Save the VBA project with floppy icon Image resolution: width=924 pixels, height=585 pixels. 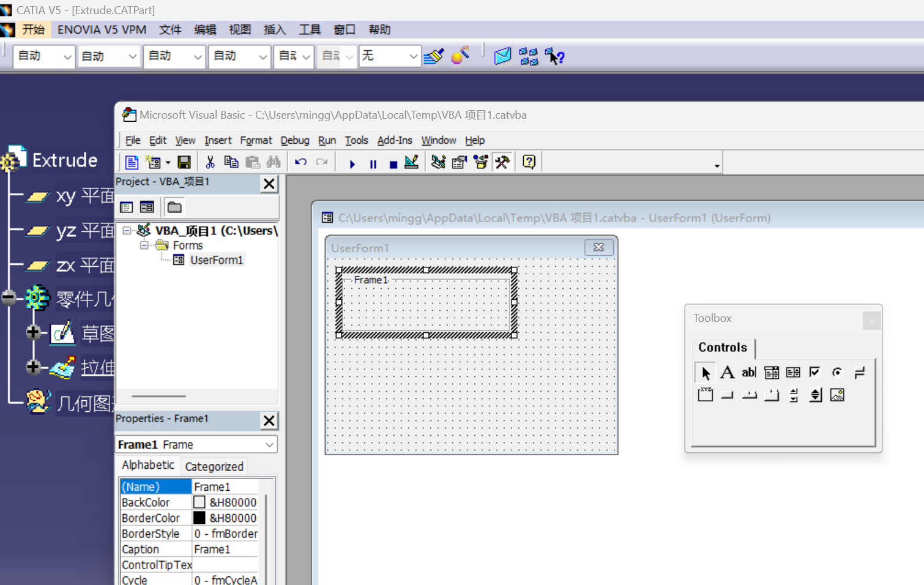(184, 162)
